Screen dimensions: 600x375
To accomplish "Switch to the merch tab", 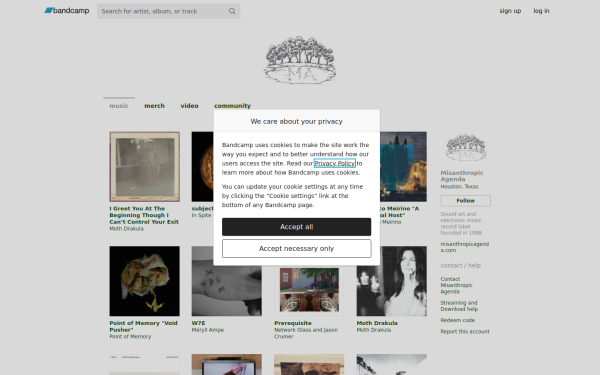I will [x=154, y=106].
